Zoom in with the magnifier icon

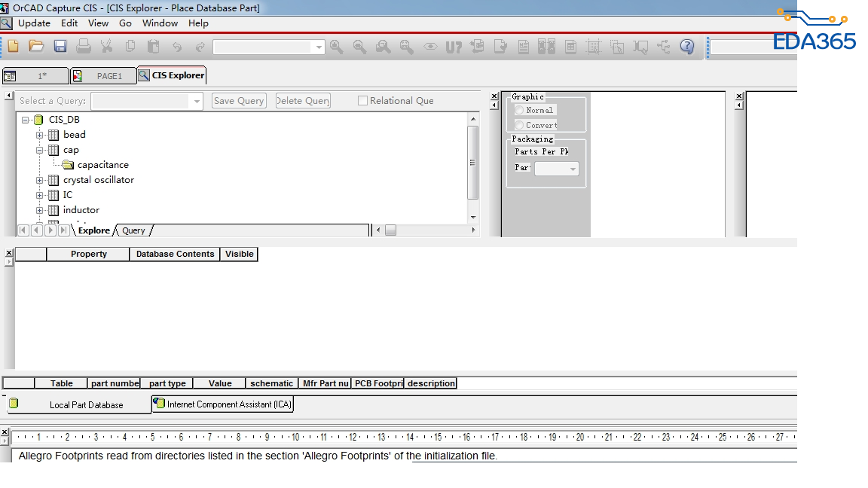coord(336,47)
